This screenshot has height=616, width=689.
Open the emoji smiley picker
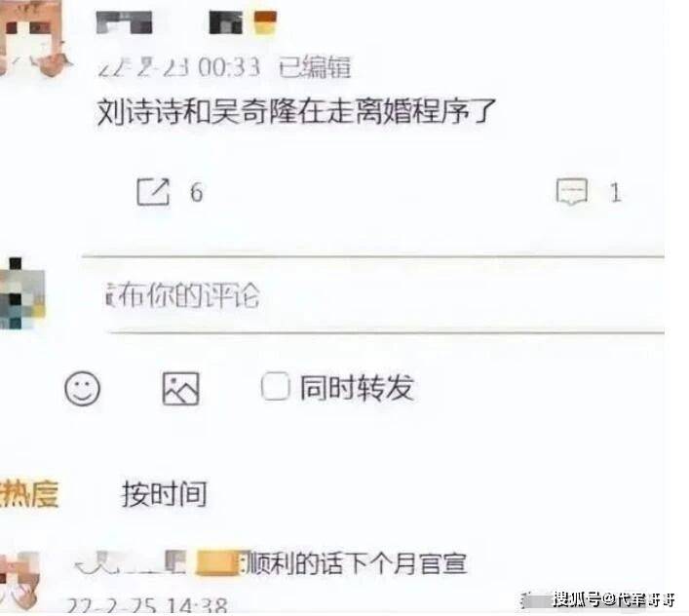[83, 388]
